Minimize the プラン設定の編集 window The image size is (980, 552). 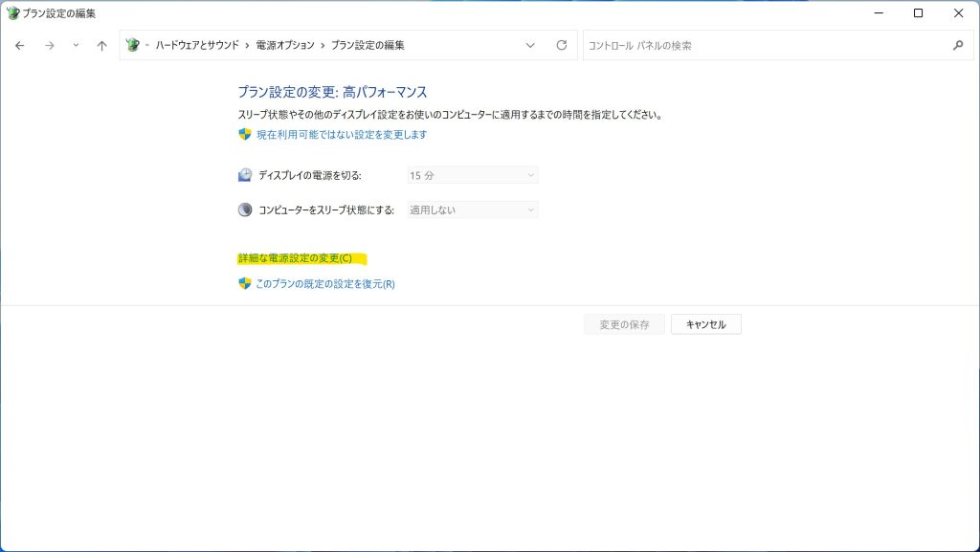click(x=879, y=13)
